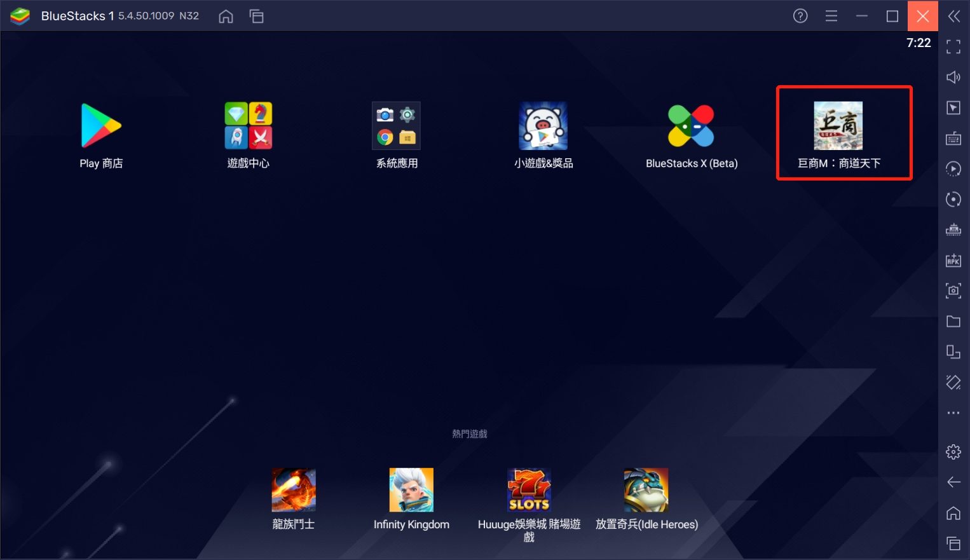The image size is (970, 560).
Task: Open the 遊戲中心 app
Action: (x=249, y=126)
